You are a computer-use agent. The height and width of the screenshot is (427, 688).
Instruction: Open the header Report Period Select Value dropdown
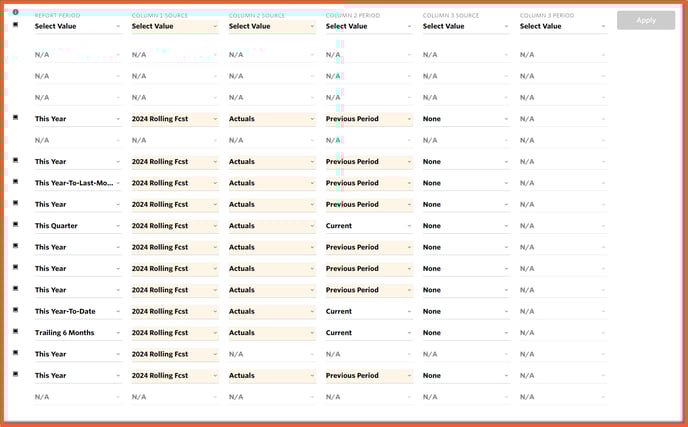(x=78, y=26)
